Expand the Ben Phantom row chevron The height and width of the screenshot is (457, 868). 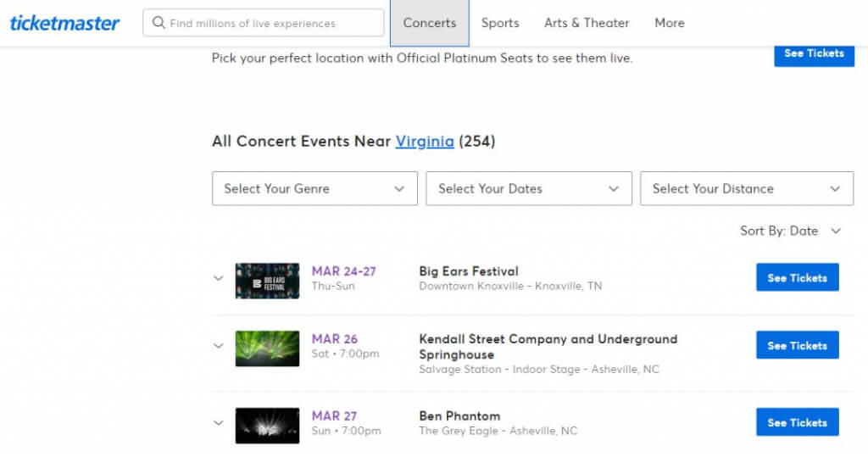[x=218, y=422]
